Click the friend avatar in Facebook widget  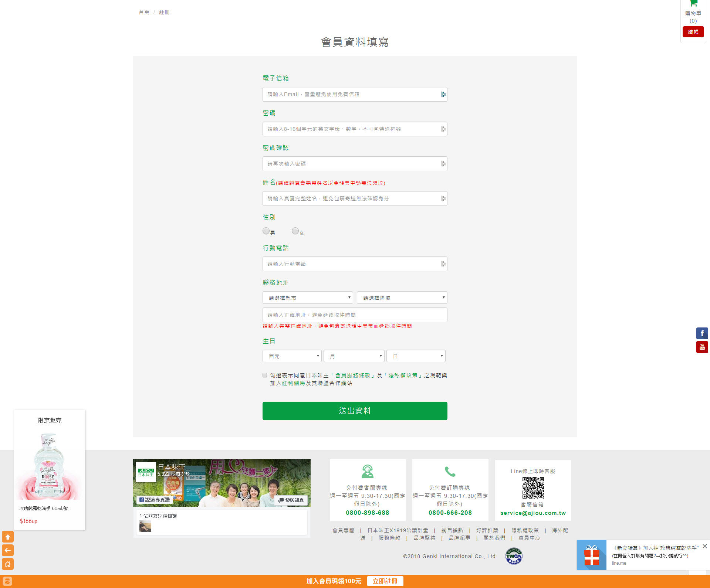click(x=145, y=526)
